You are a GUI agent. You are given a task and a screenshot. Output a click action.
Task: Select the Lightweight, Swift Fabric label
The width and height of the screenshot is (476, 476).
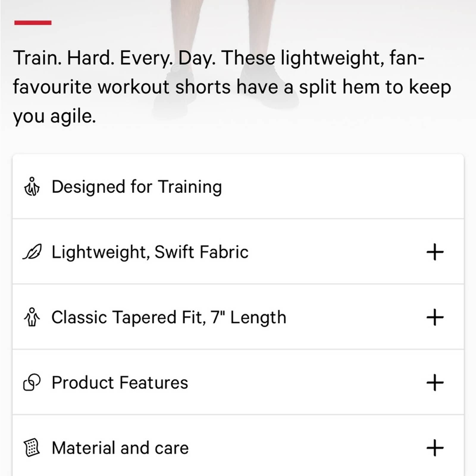[150, 252]
